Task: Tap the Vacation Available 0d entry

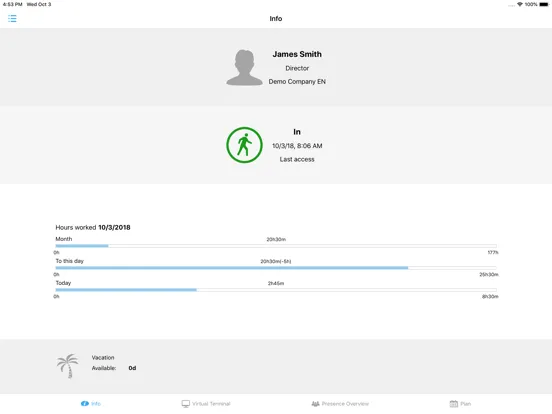Action: pyautogui.click(x=114, y=363)
